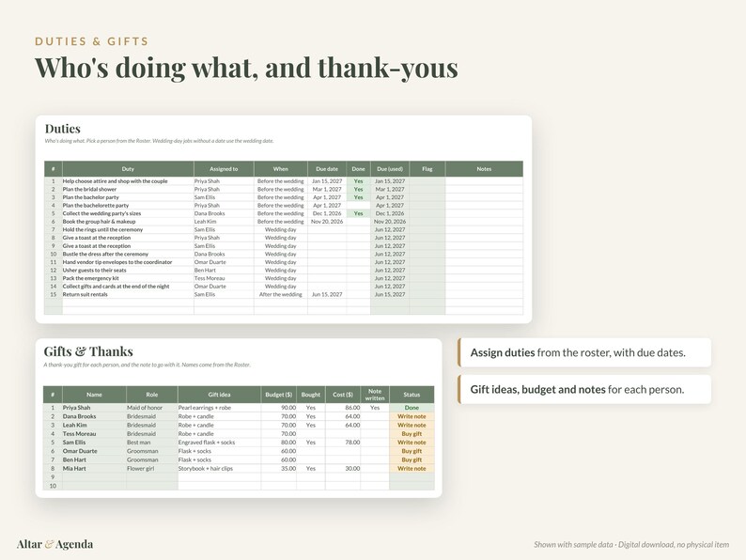Select the empty Done cell for bachelorette party
746x560 pixels.
click(358, 206)
